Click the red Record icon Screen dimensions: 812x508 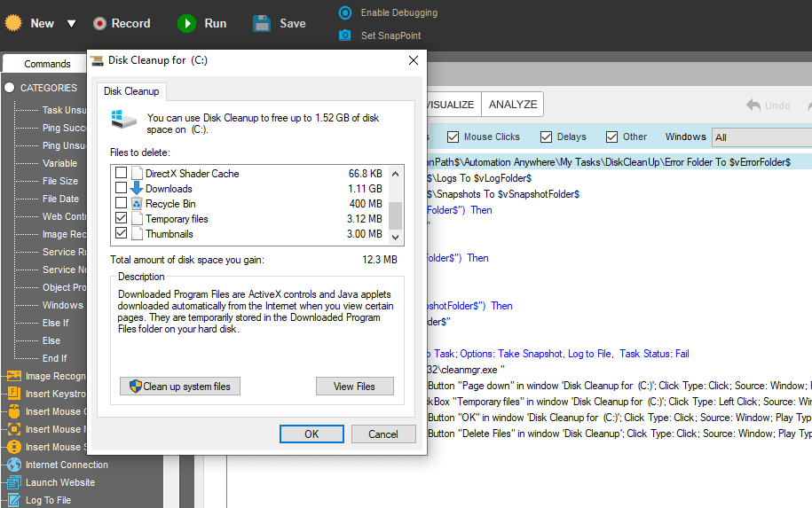click(x=99, y=24)
